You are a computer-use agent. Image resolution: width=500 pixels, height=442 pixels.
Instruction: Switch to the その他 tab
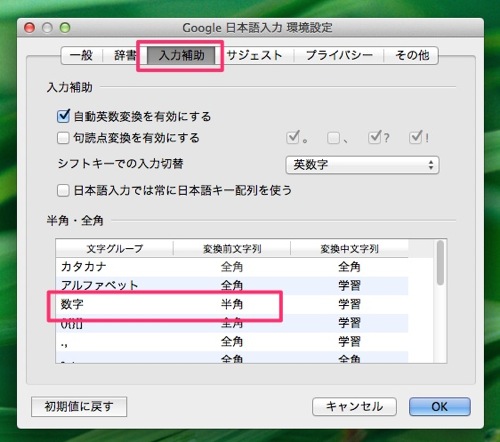click(411, 55)
